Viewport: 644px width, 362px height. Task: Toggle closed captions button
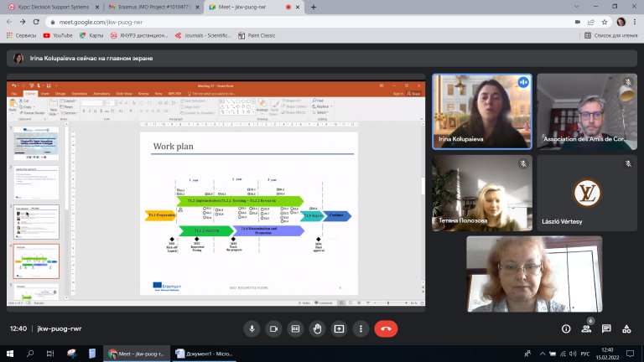click(x=295, y=328)
